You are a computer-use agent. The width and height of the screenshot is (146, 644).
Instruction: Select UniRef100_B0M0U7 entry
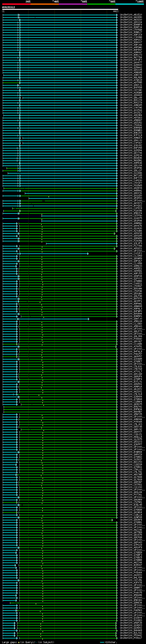click(131, 565)
